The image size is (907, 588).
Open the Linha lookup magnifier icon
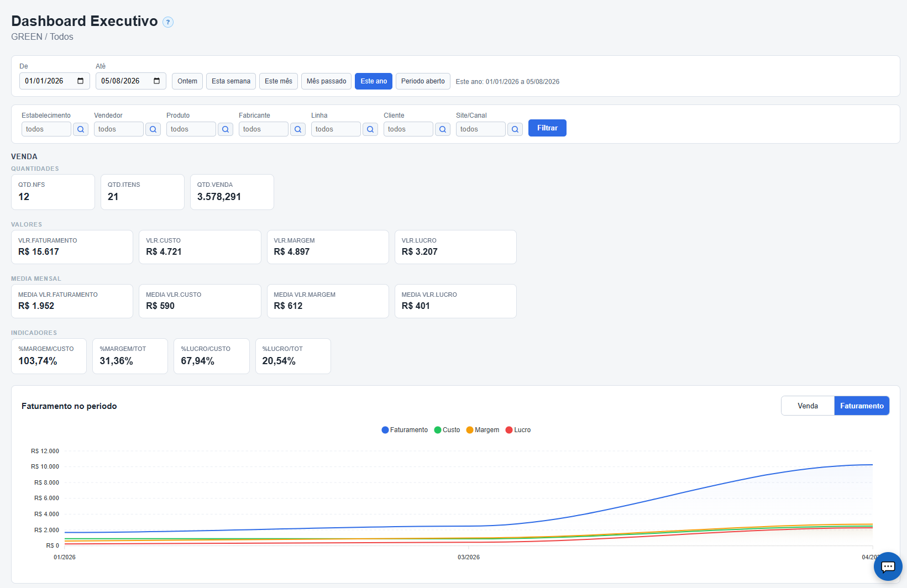click(370, 129)
